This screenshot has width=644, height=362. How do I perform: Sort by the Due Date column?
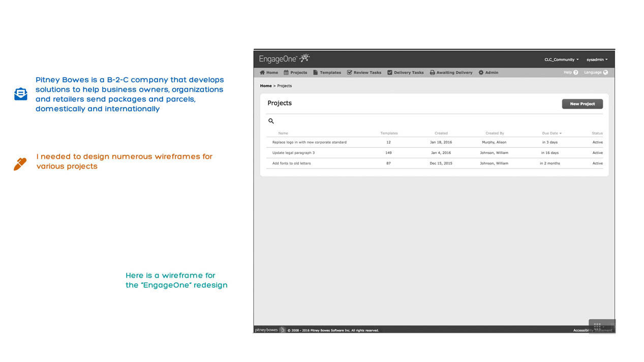coord(551,133)
